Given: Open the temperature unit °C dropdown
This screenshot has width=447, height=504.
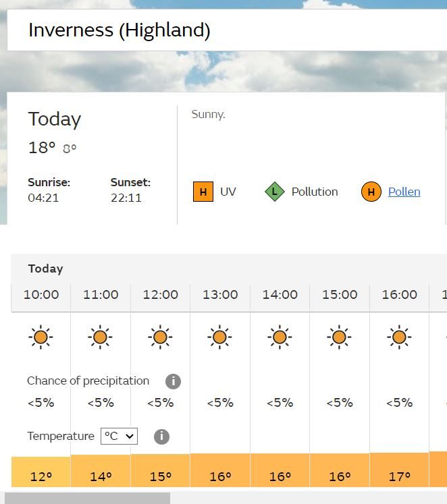Looking at the screenshot, I should pyautogui.click(x=119, y=436).
